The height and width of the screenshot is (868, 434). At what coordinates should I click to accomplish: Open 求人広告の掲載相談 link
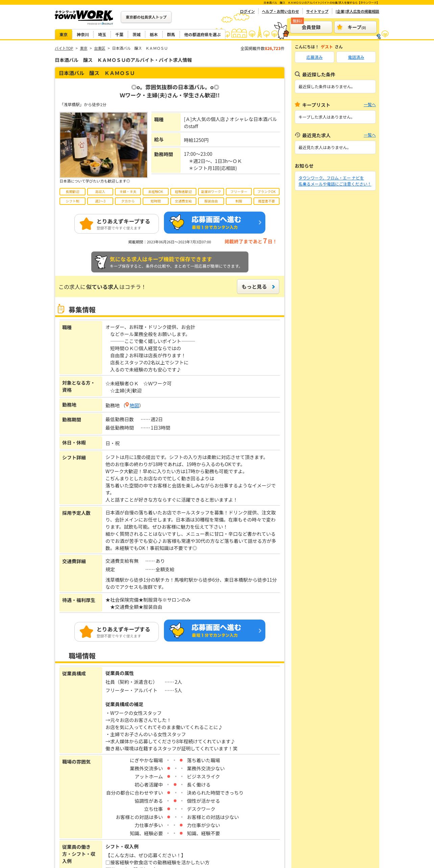[357, 11]
